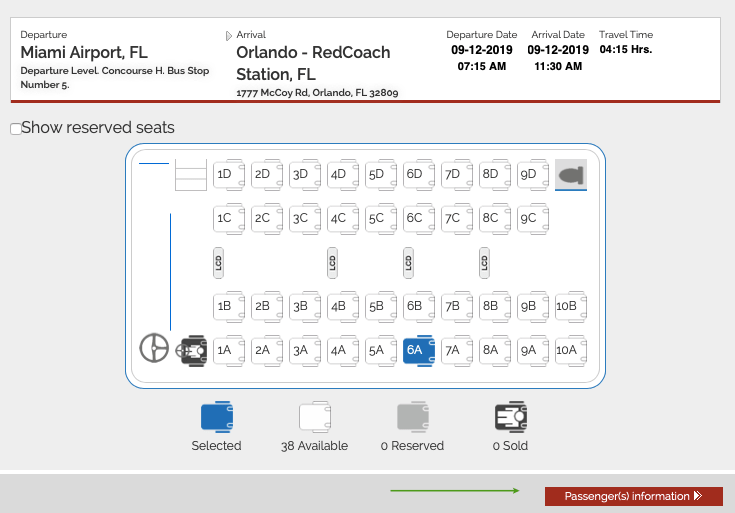Choose seat 2B

tap(267, 307)
